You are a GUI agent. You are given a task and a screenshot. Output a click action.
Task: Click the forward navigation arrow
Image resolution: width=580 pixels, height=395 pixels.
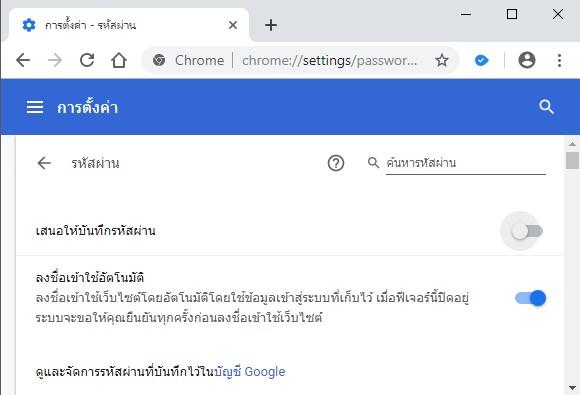(55, 60)
